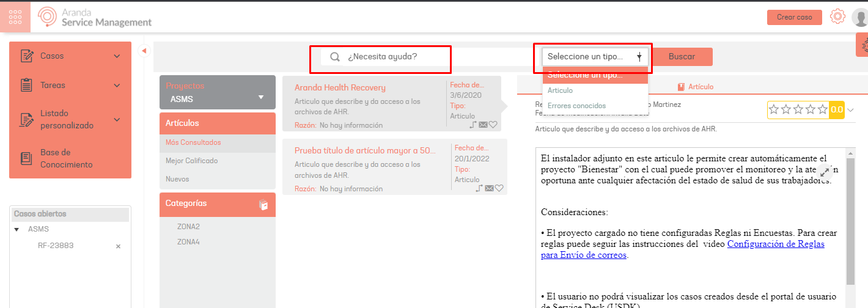Share the Aranda Health Recovery article
Viewport: 868px width, 308px height.
(x=473, y=125)
